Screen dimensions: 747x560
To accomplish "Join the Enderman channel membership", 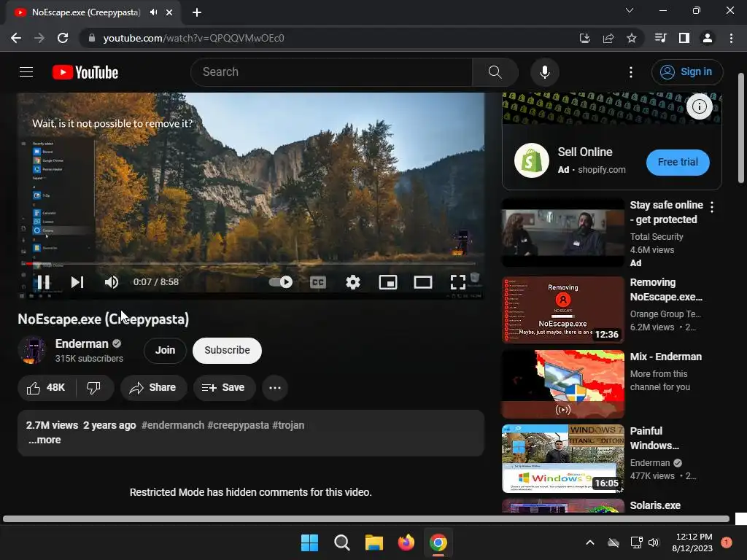I will [x=165, y=351].
